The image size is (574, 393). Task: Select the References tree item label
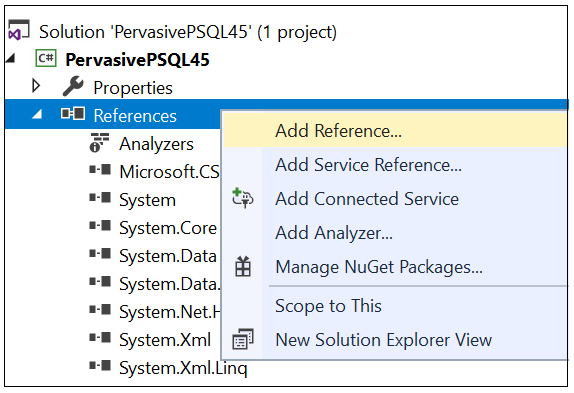[135, 116]
